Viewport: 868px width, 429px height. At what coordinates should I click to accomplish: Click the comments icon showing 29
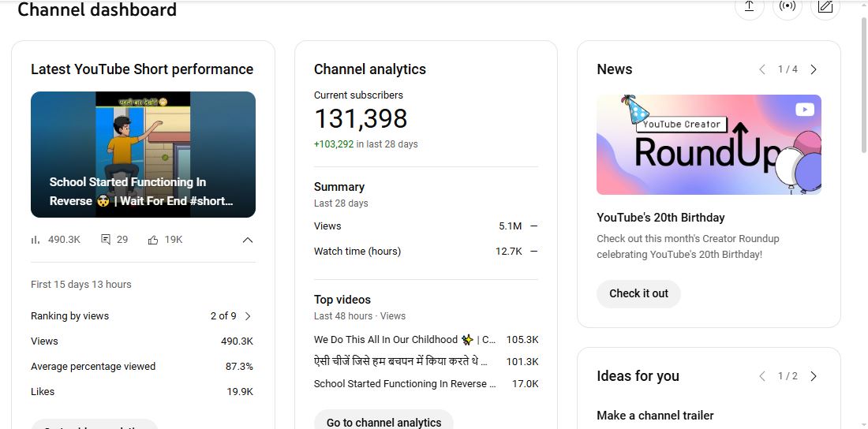(x=106, y=240)
